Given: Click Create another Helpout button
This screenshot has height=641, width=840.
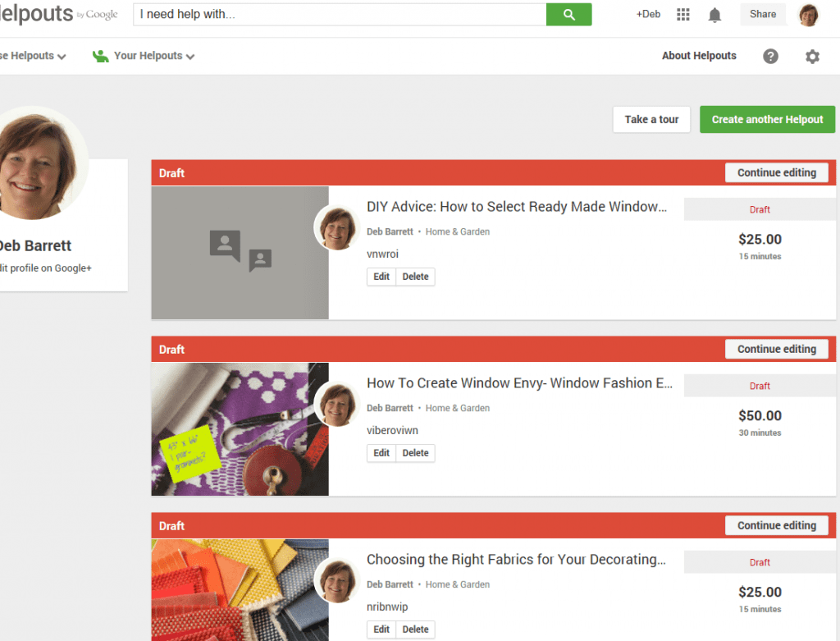Looking at the screenshot, I should point(767,119).
